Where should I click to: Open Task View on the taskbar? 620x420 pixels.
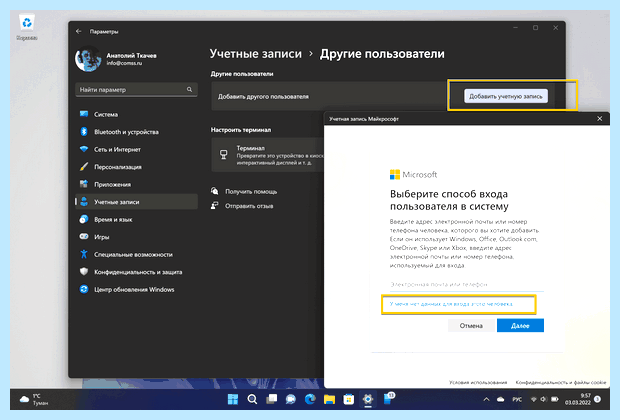pos(272,399)
